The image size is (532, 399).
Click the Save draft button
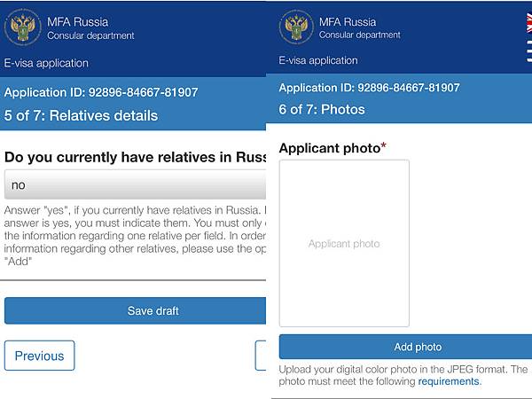135,311
